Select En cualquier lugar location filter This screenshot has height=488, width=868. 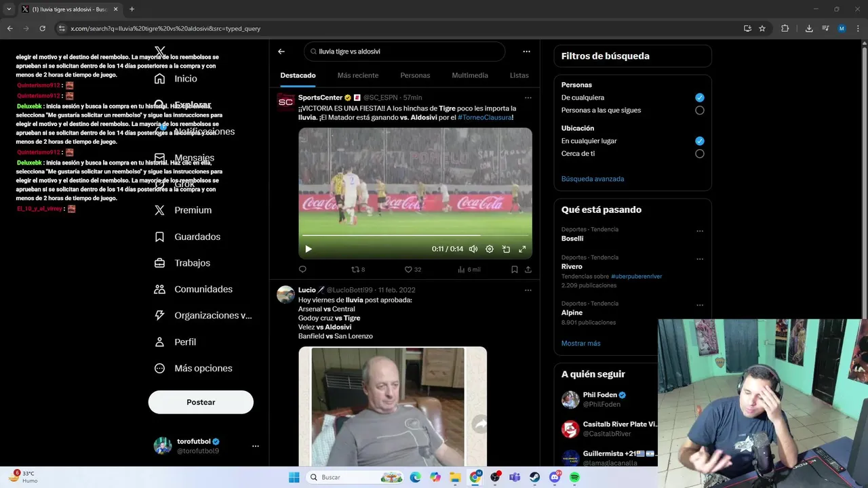click(700, 141)
